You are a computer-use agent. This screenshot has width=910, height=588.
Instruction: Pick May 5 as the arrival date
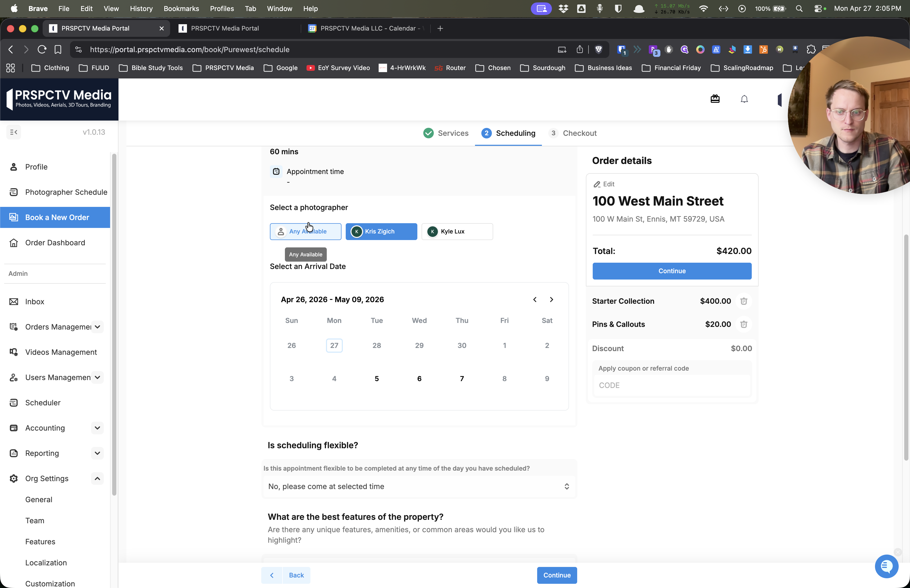pos(377,379)
